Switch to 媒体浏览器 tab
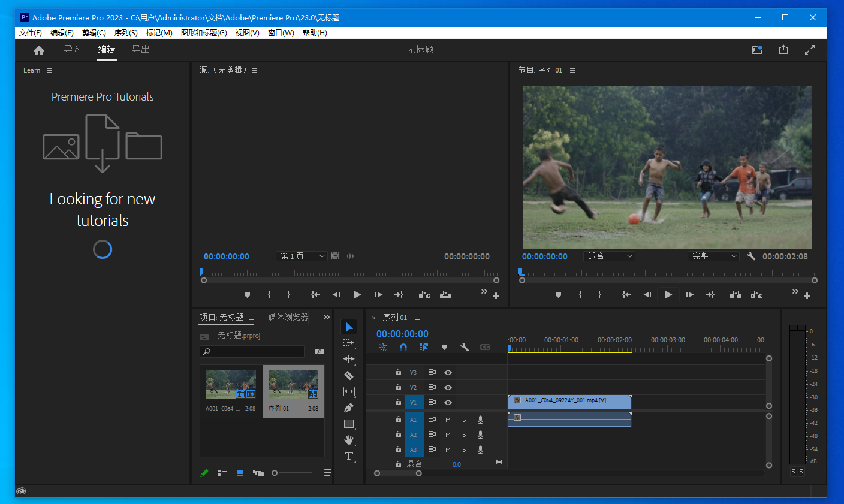Viewport: 844px width, 504px height. click(288, 317)
